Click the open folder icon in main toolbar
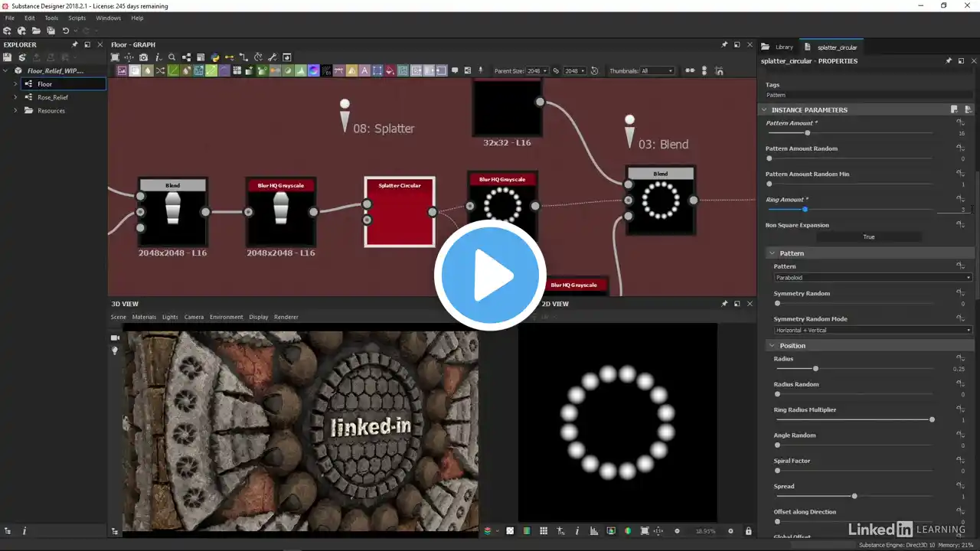The width and height of the screenshot is (980, 551). [x=36, y=31]
